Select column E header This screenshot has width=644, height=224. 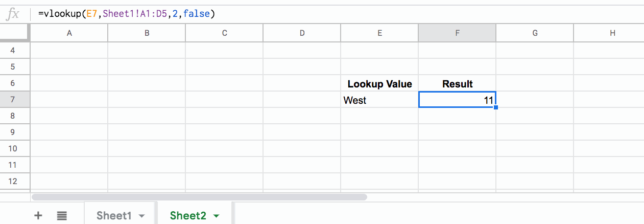coord(379,33)
